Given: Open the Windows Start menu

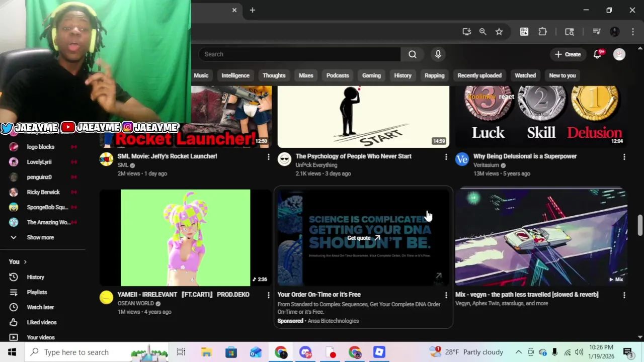Looking at the screenshot, I should tap(12, 352).
